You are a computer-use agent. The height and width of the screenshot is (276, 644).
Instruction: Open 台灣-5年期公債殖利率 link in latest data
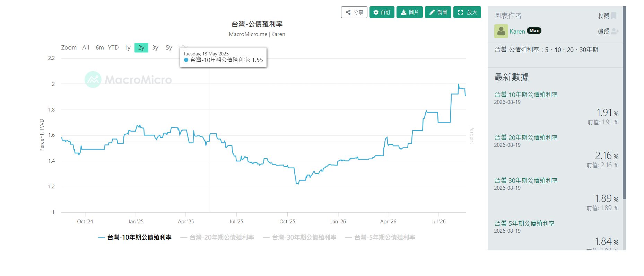point(524,223)
